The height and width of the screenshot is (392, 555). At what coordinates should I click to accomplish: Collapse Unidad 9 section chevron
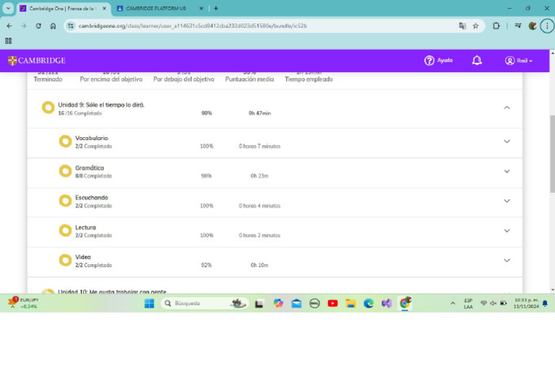507,108
